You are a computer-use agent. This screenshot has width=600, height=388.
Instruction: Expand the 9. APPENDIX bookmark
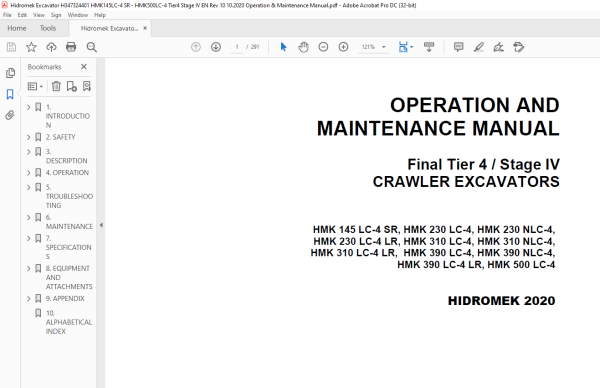pyautogui.click(x=29, y=298)
